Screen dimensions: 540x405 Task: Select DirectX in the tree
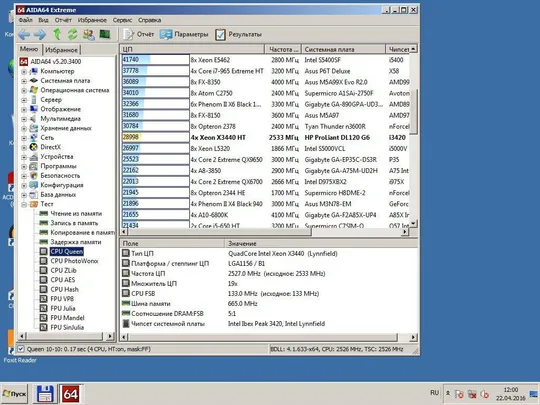click(50, 147)
